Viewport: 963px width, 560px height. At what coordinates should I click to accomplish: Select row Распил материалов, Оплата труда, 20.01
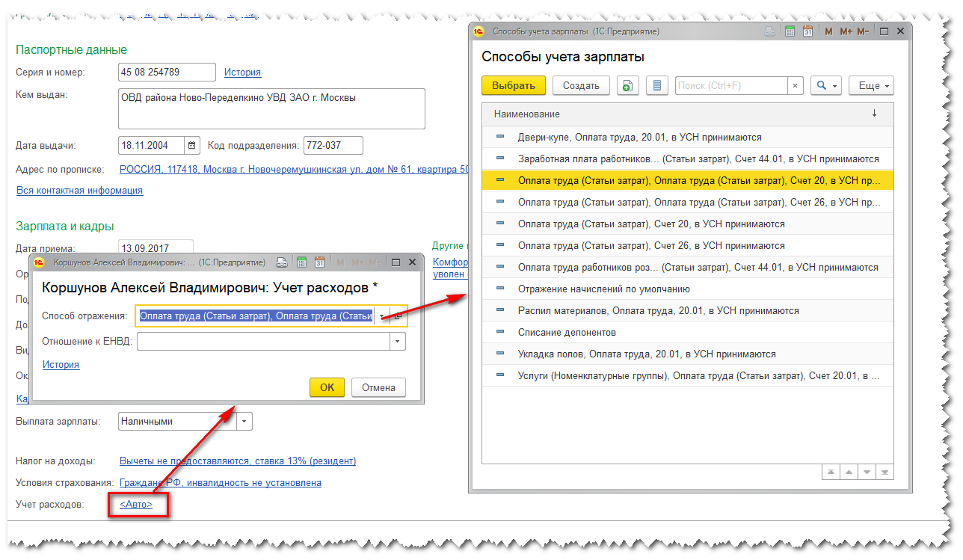[x=688, y=311]
